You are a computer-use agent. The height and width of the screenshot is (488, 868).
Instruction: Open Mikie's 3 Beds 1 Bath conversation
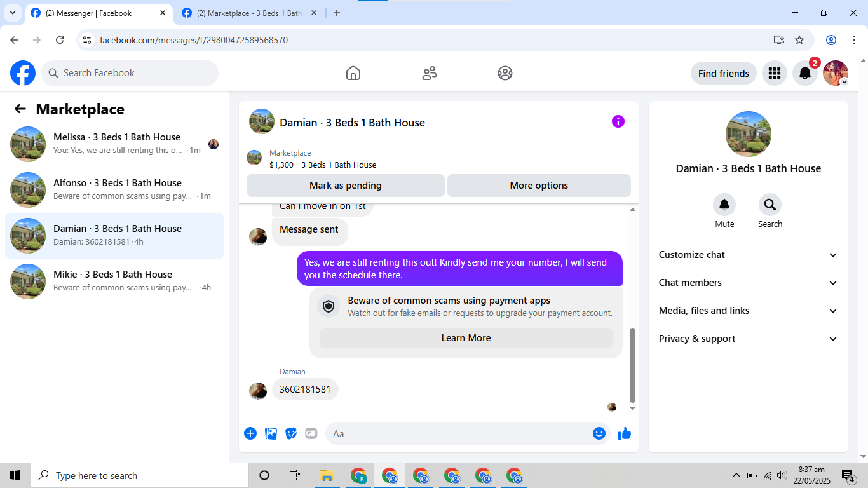click(x=114, y=281)
